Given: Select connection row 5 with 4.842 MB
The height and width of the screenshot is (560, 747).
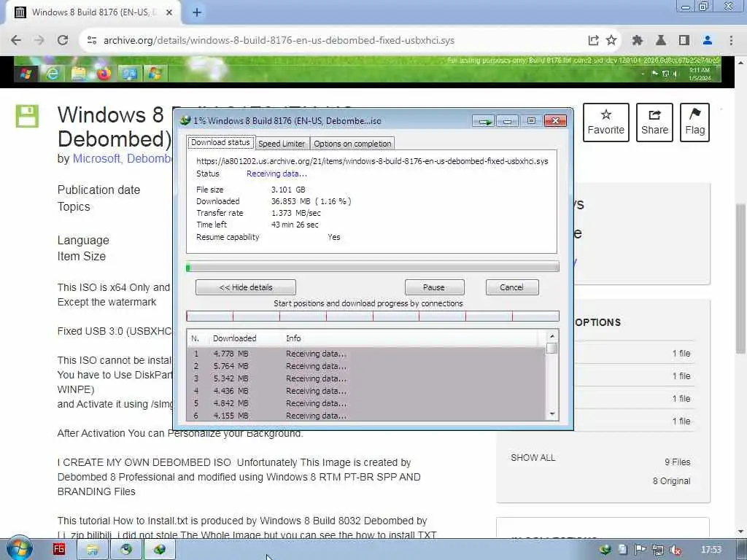Looking at the screenshot, I should [366, 403].
